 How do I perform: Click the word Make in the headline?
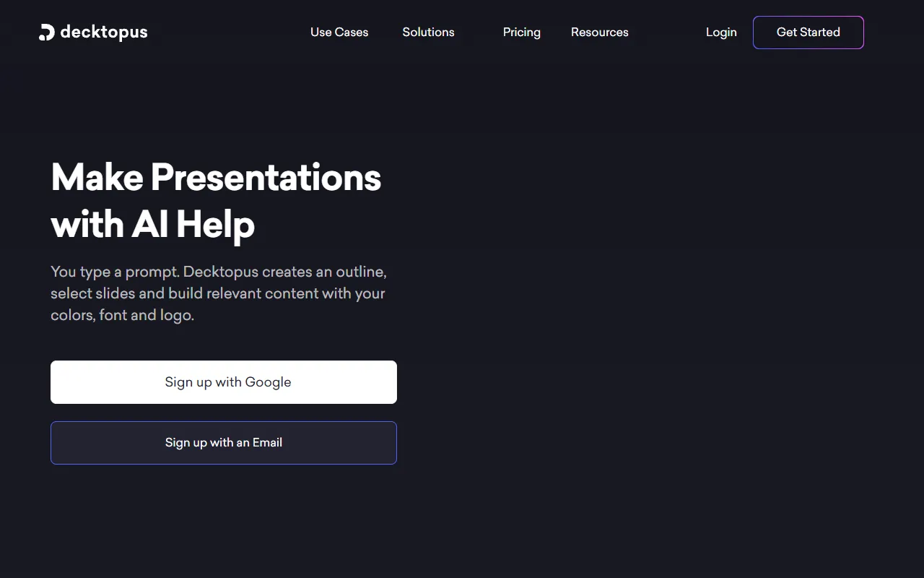pyautogui.click(x=97, y=177)
